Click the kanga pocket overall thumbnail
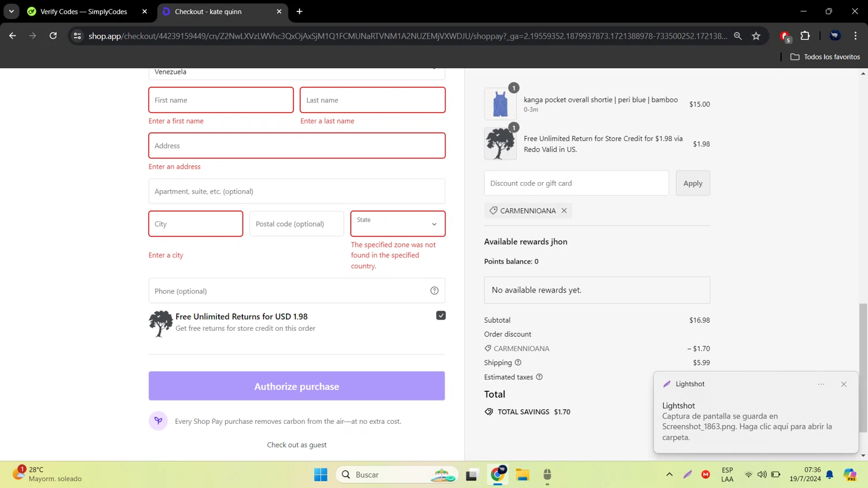 (500, 104)
